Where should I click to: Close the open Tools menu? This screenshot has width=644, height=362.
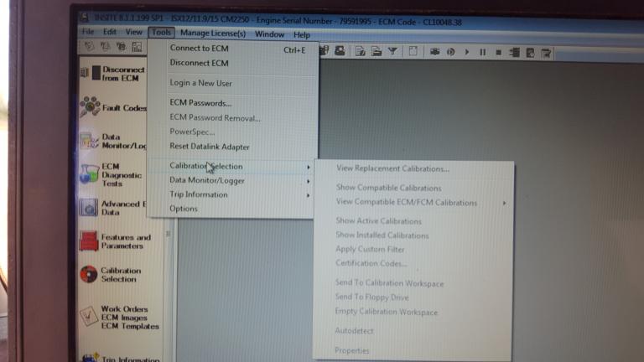tap(161, 32)
